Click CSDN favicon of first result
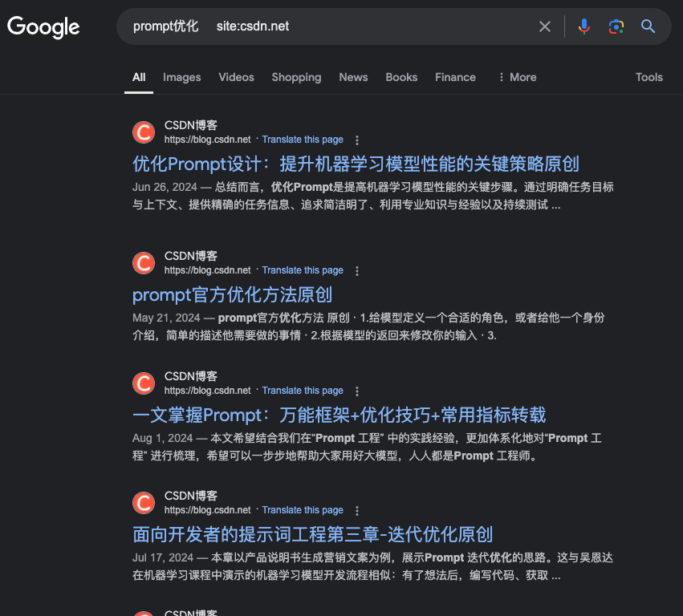This screenshot has width=683, height=616. coord(144,132)
